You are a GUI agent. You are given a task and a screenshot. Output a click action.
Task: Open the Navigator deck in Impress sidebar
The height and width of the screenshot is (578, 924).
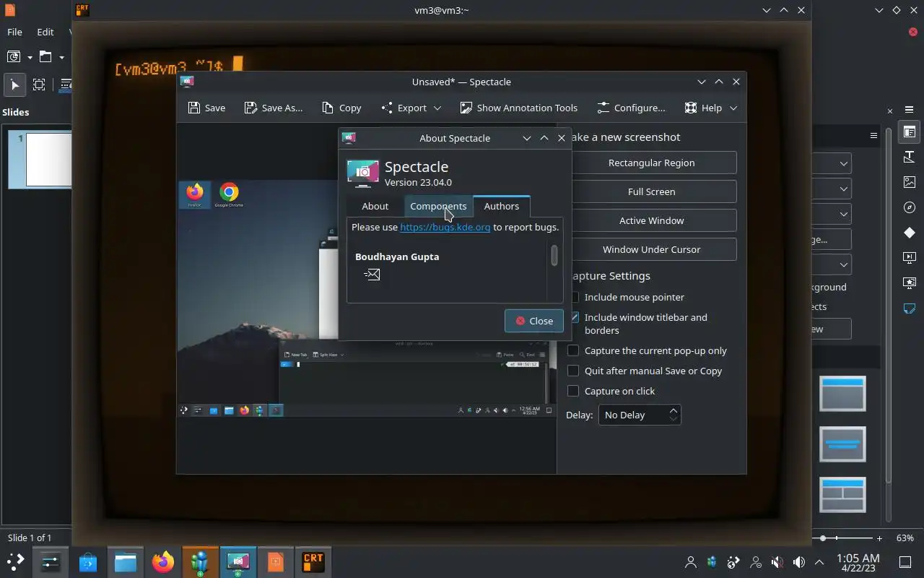pos(910,207)
